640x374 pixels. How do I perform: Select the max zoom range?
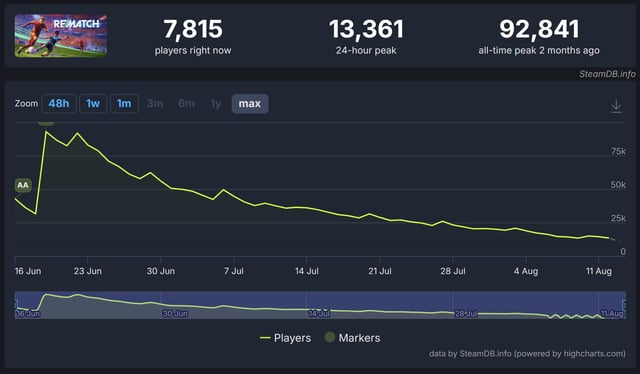tap(250, 104)
